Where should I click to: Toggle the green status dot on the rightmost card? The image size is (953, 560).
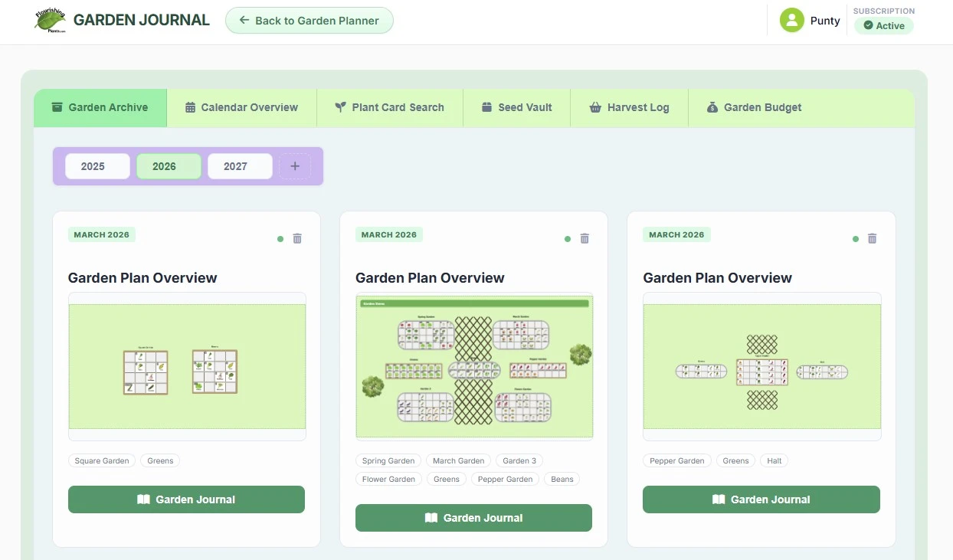point(855,239)
